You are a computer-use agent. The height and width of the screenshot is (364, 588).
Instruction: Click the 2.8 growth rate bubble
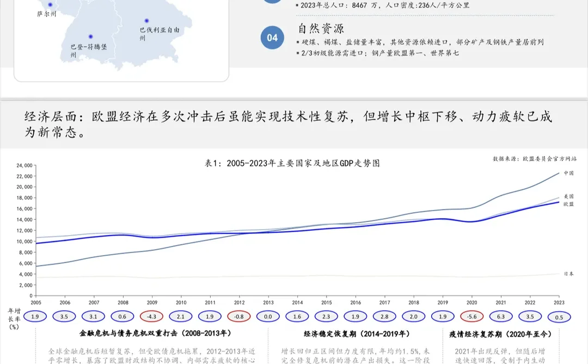(385, 317)
